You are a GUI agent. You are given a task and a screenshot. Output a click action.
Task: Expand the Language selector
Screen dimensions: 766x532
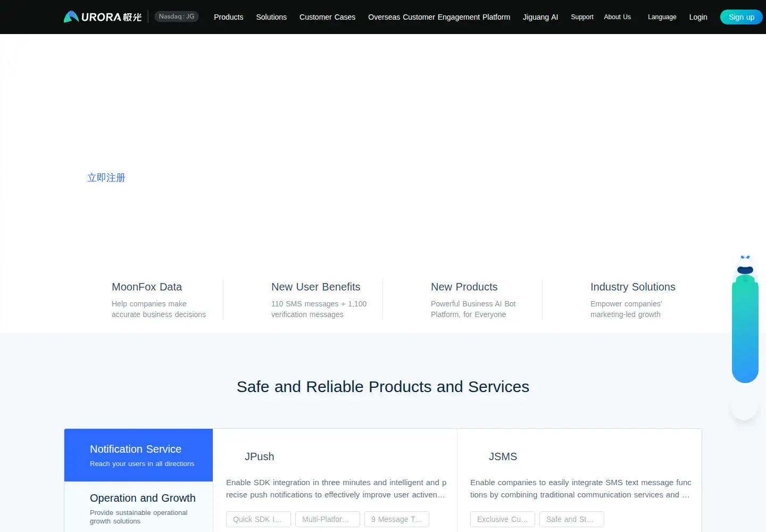662,17
